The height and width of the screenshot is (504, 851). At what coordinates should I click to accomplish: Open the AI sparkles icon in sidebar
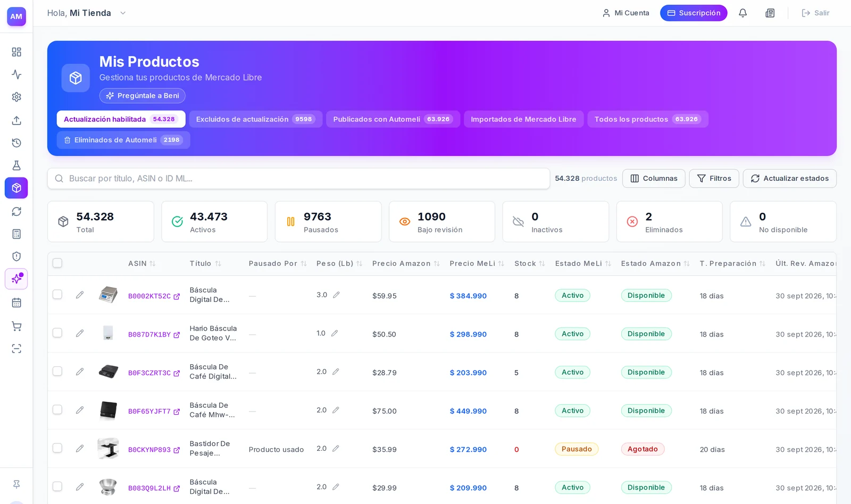[x=16, y=279]
